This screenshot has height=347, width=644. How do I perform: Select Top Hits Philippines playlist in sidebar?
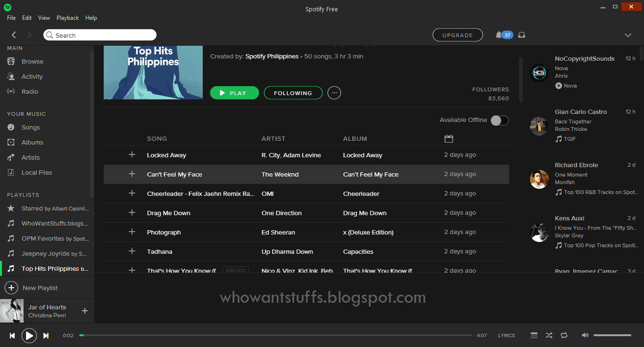click(48, 268)
